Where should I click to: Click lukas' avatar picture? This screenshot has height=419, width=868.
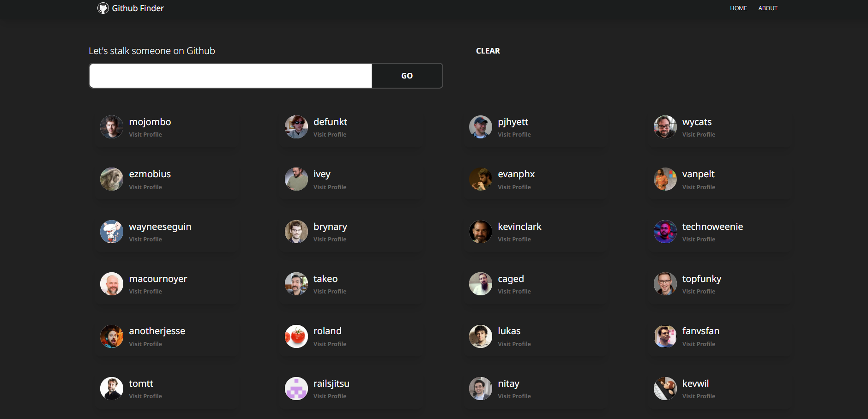481,336
